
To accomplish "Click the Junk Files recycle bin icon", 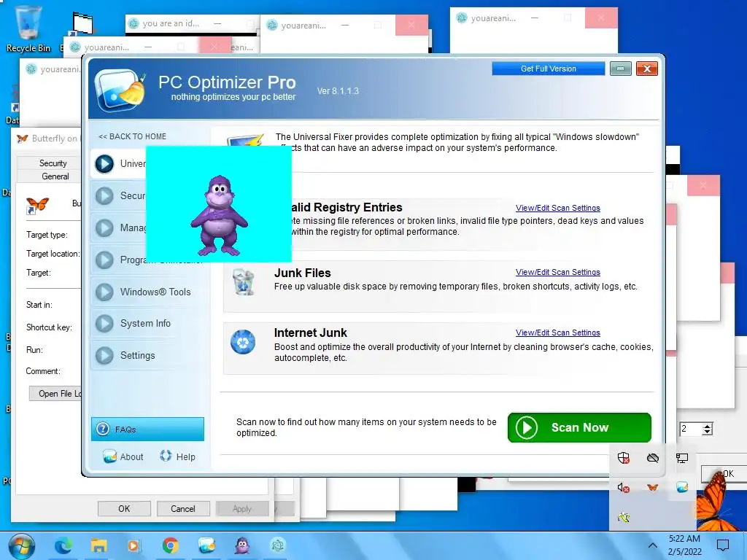I will pos(244,281).
